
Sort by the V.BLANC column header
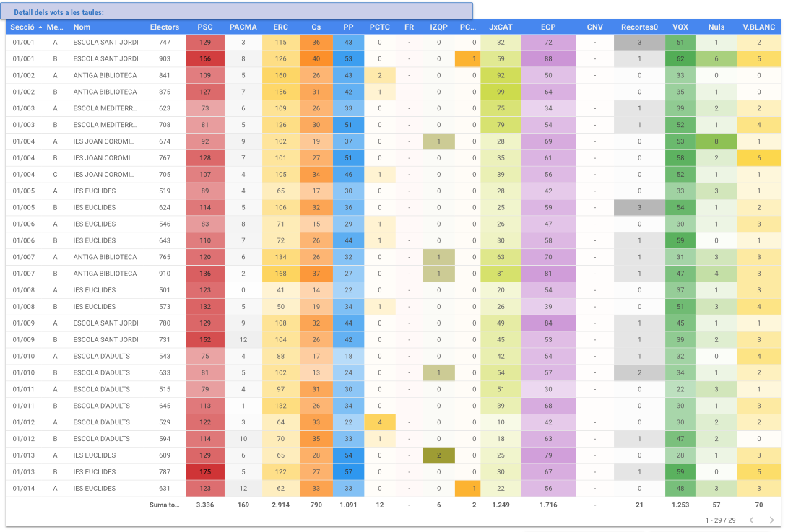[759, 27]
